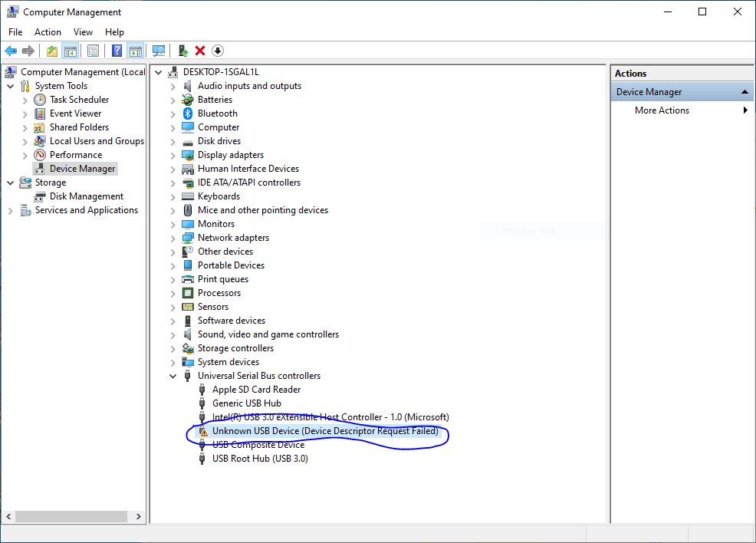Click the Batteries category icon
Image resolution: width=756 pixels, height=543 pixels.
click(188, 100)
